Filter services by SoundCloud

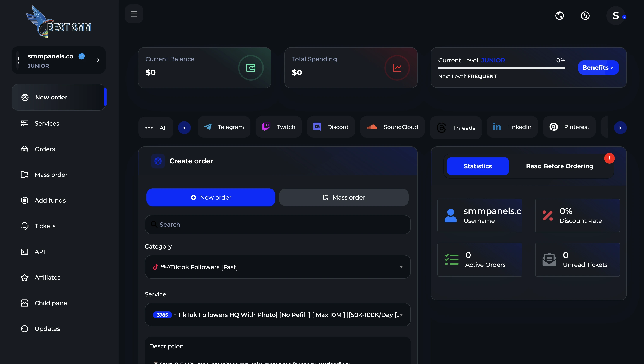392,127
